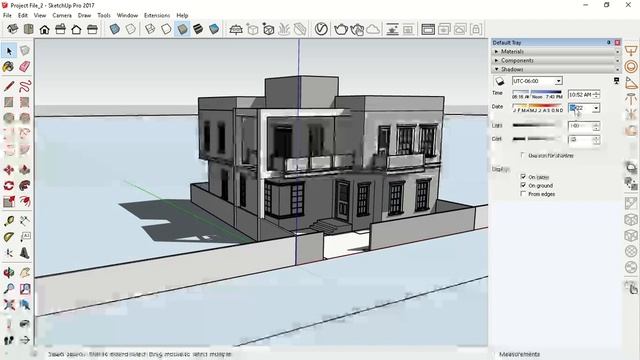
Task: Select the Walk footprints tool
Action: (9, 340)
